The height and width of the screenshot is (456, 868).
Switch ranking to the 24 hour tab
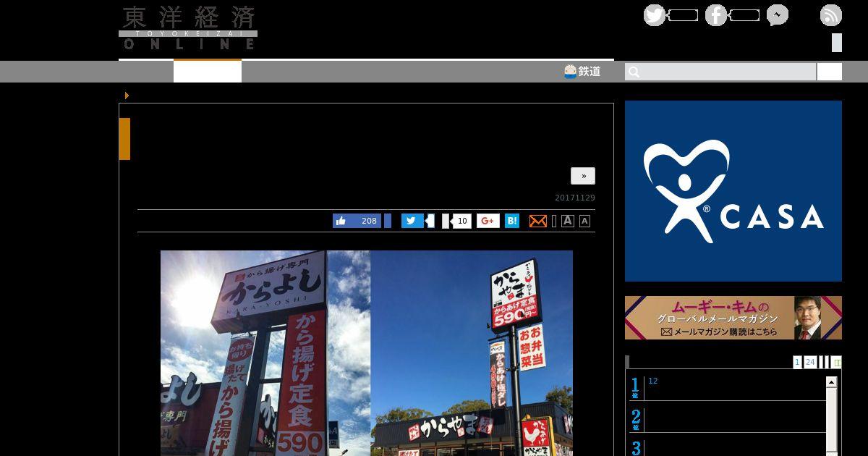tap(810, 362)
